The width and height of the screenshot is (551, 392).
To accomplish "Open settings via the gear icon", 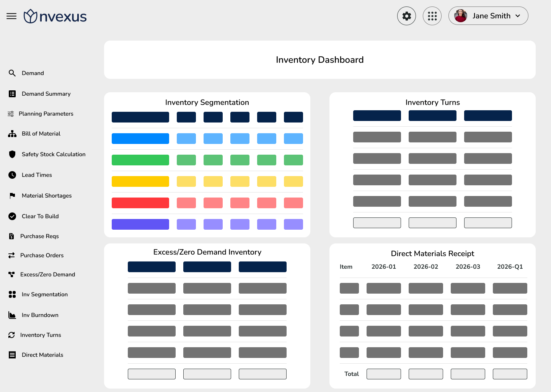I will click(406, 16).
